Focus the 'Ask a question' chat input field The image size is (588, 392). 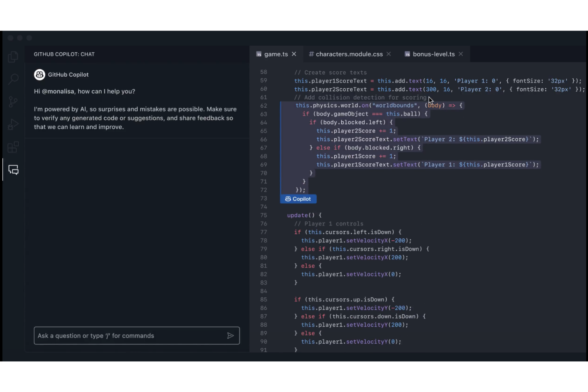(119, 336)
